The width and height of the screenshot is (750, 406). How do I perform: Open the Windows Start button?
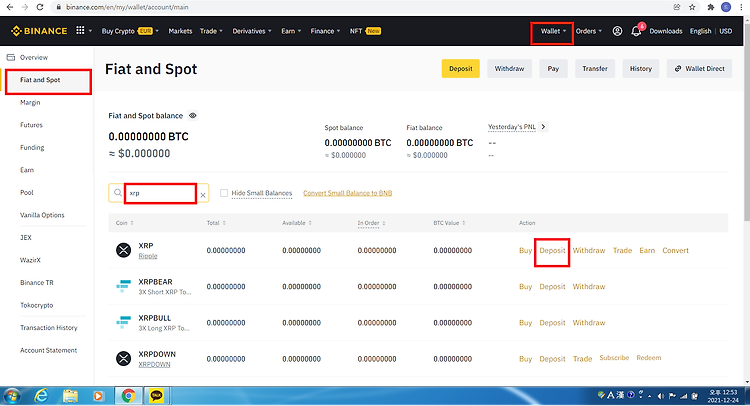click(x=12, y=396)
